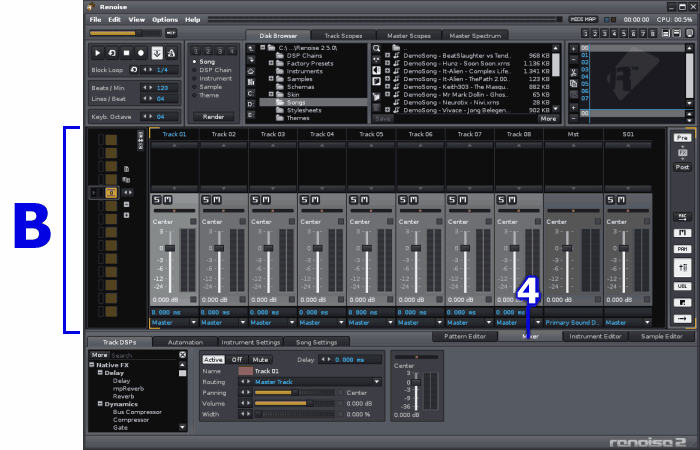This screenshot has height=450, width=700.
Task: Click the Track 03 volume fader
Action: click(268, 248)
